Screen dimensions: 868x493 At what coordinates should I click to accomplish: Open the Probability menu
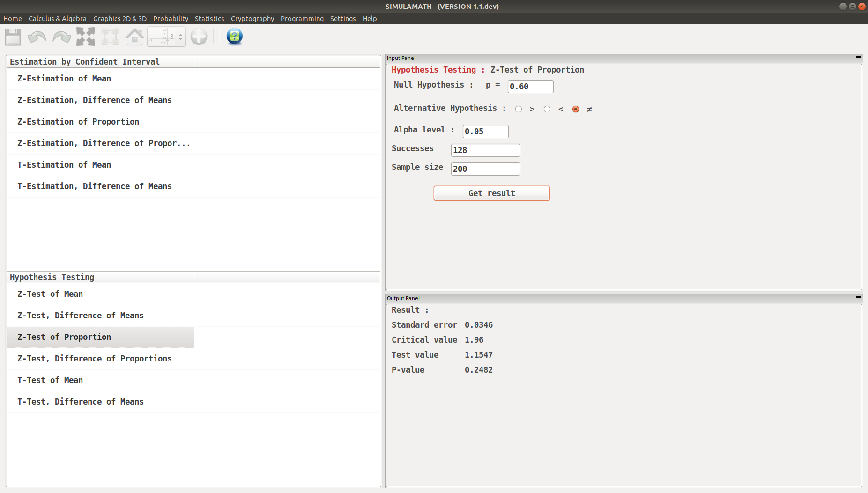(x=171, y=19)
